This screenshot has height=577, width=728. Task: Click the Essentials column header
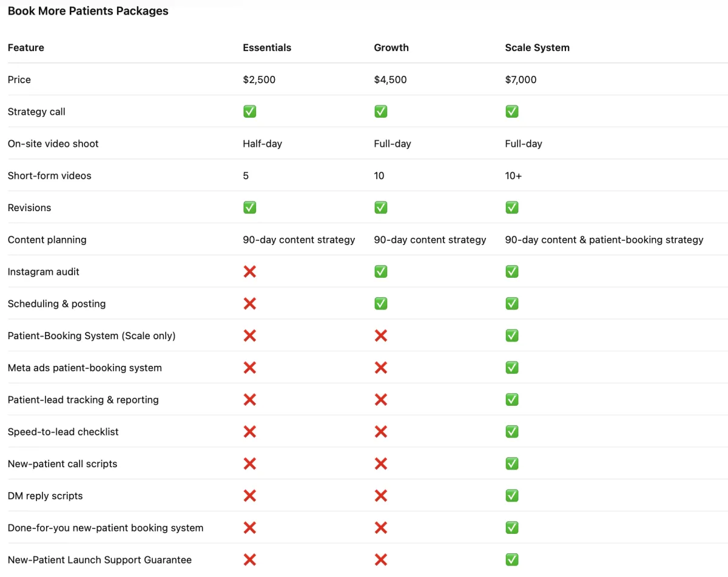click(267, 48)
